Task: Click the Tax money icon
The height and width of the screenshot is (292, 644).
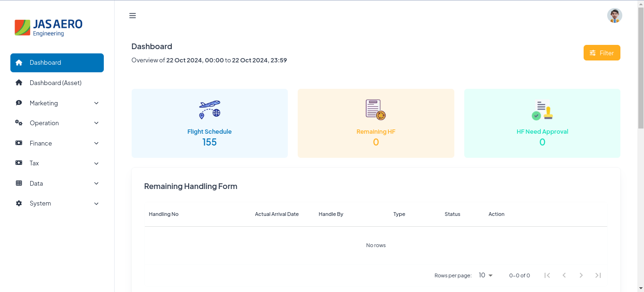Action: (x=19, y=163)
